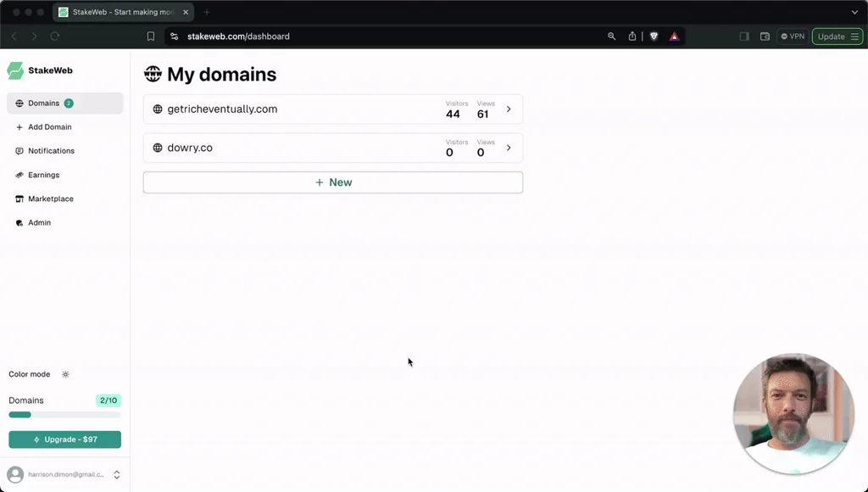Select the Domains globe icon in sidebar
Image resolution: width=868 pixels, height=492 pixels.
(19, 103)
